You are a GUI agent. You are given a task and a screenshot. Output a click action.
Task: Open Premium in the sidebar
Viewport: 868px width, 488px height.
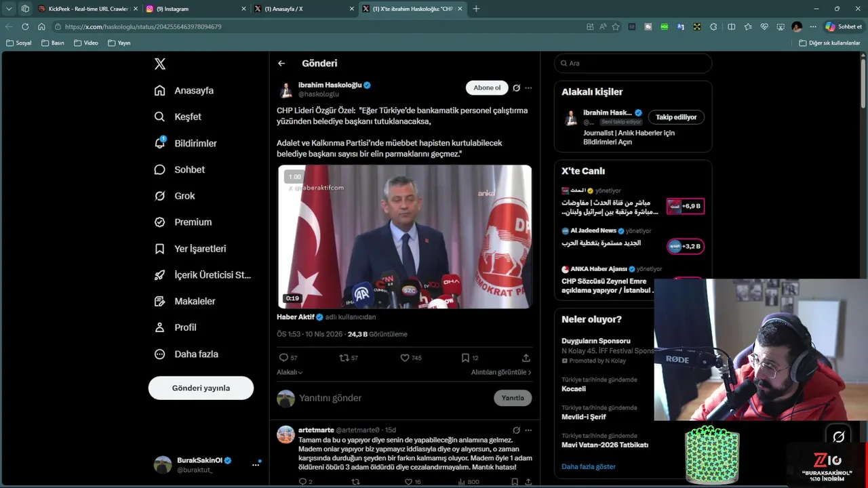(182, 222)
